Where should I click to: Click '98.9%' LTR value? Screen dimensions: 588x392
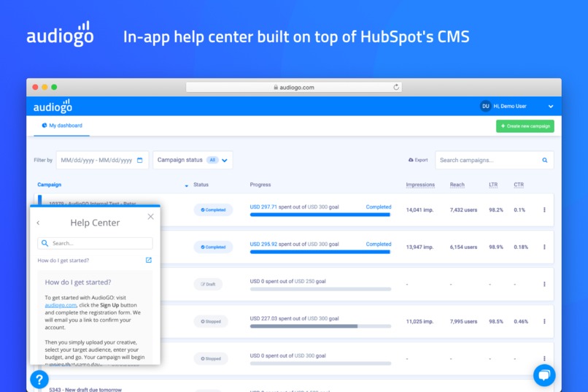click(496, 247)
